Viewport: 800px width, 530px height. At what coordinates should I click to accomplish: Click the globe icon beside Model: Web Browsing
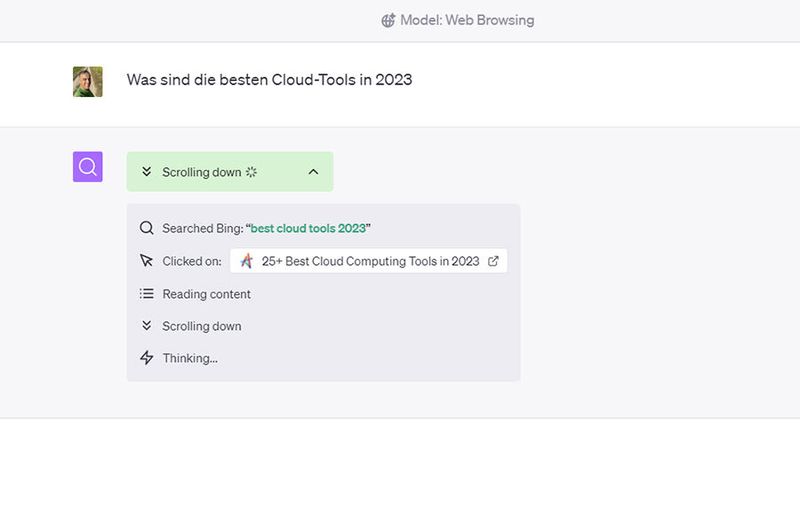pyautogui.click(x=388, y=20)
